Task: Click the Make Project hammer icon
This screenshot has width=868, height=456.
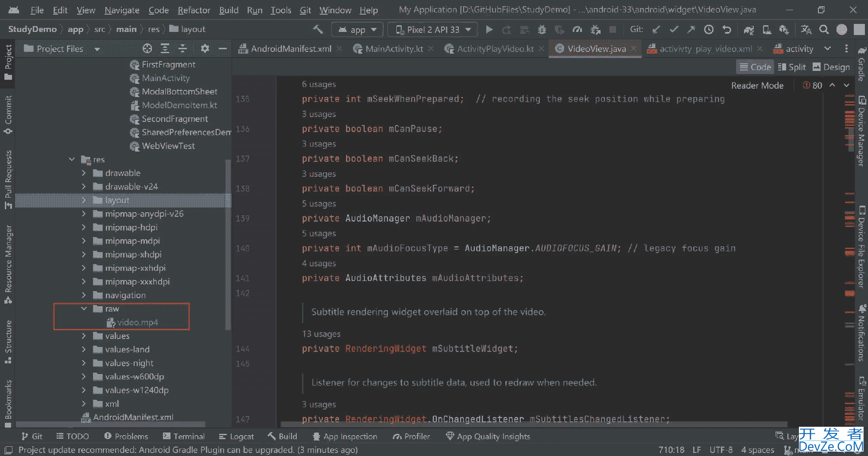Action: (x=318, y=30)
